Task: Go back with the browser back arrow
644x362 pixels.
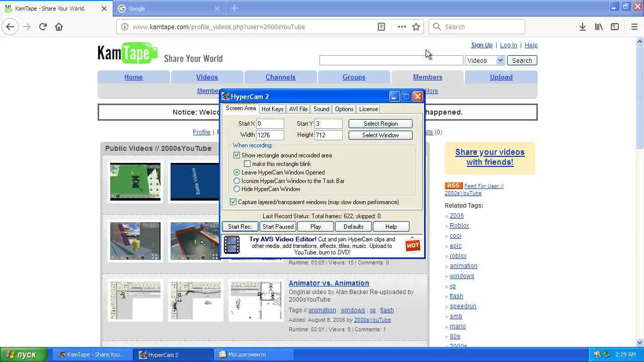Action: click(x=10, y=27)
